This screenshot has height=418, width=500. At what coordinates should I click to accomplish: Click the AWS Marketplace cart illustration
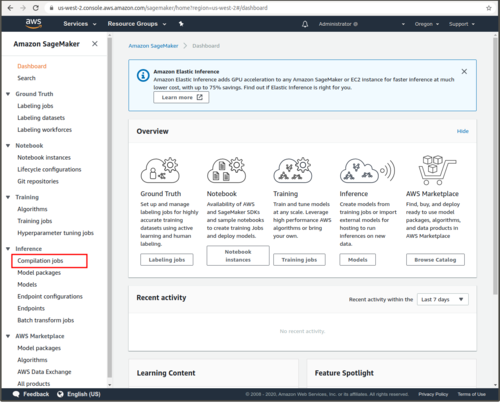click(x=437, y=170)
